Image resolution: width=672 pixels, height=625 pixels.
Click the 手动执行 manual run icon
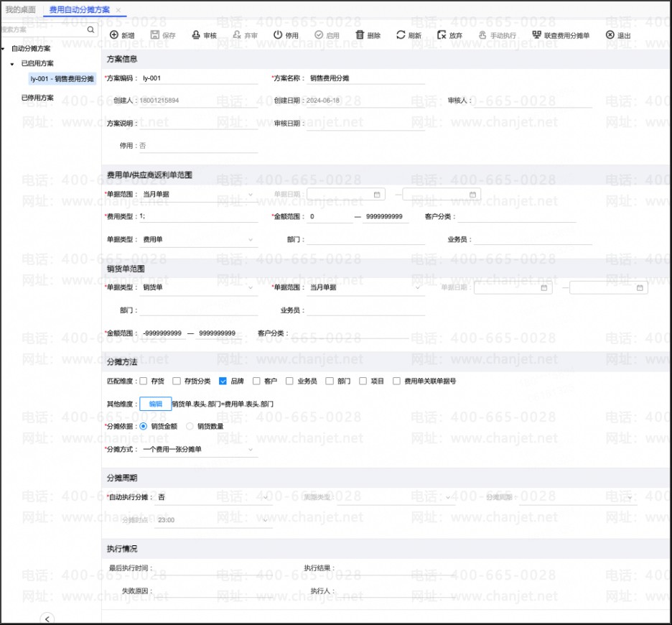(x=482, y=35)
